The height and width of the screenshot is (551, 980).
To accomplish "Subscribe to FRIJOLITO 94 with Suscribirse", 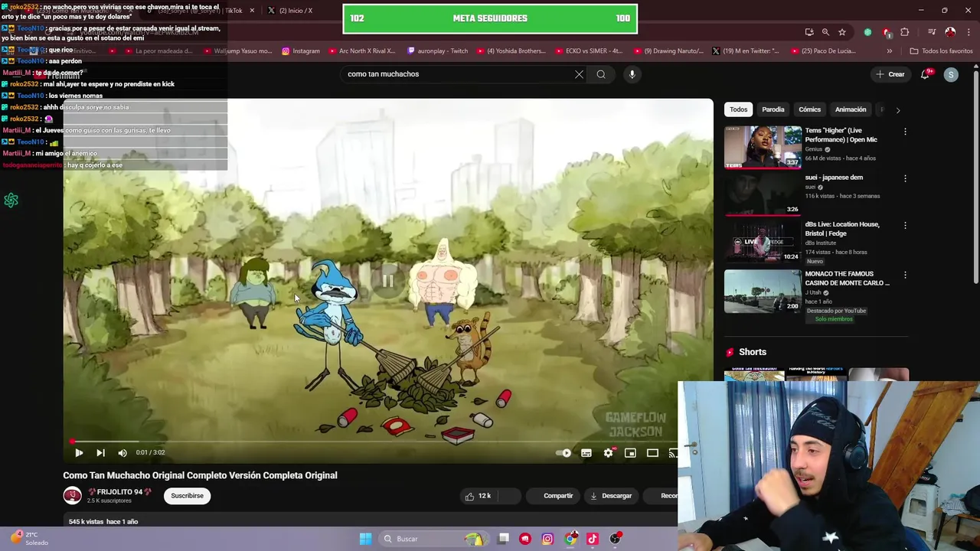I will [x=187, y=496].
